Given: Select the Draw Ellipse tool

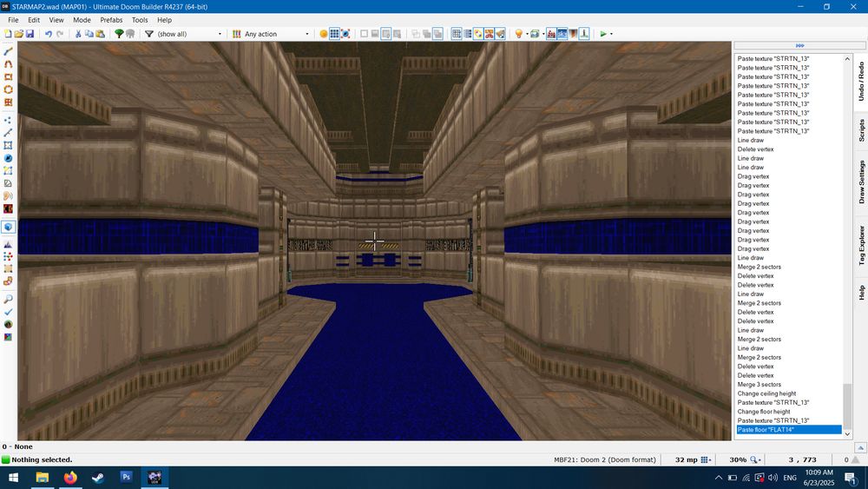Looking at the screenshot, I should coord(8,89).
